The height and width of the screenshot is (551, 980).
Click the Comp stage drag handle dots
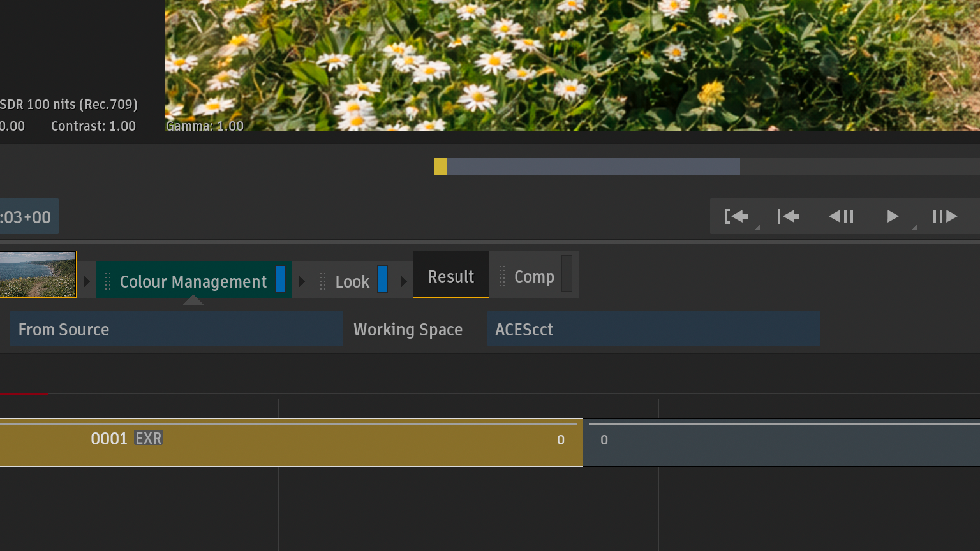tap(502, 276)
